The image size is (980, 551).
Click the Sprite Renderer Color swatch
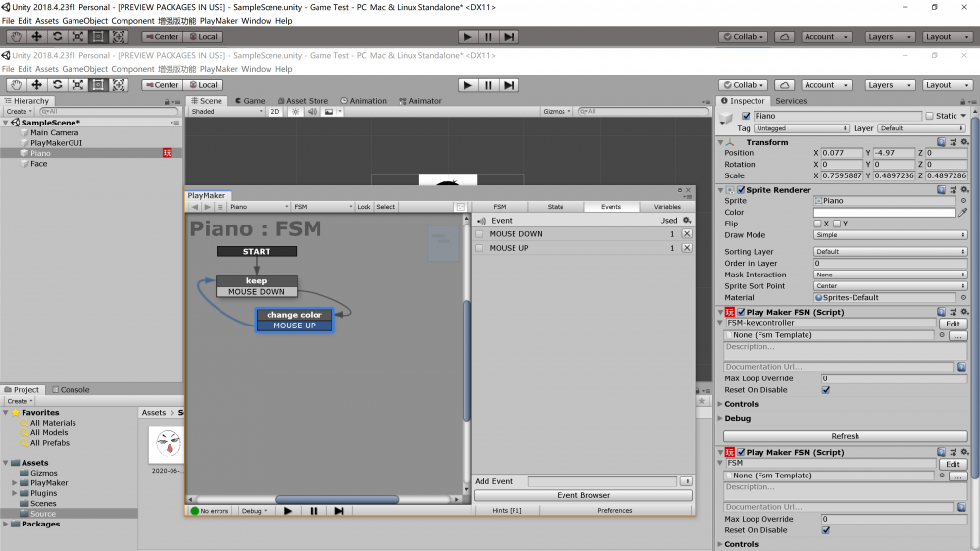[884, 213]
